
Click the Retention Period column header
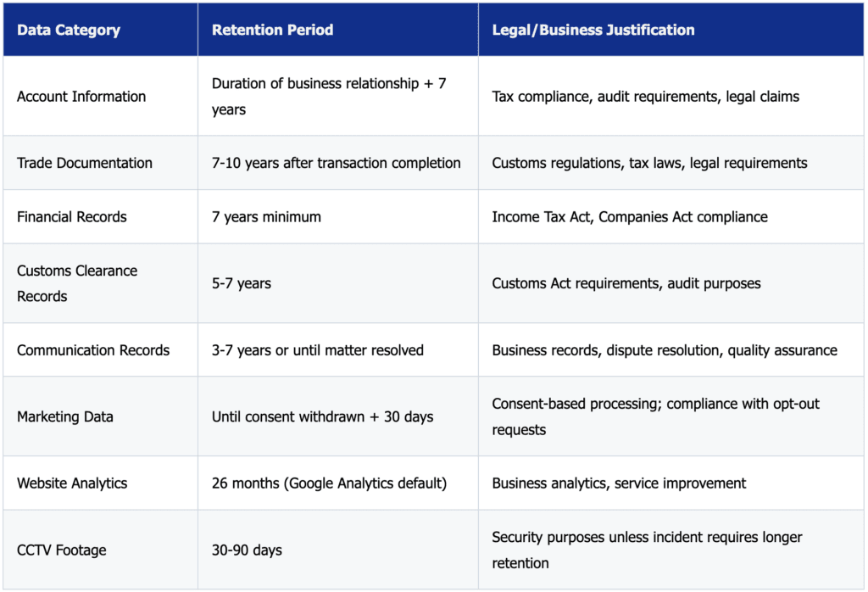272,31
